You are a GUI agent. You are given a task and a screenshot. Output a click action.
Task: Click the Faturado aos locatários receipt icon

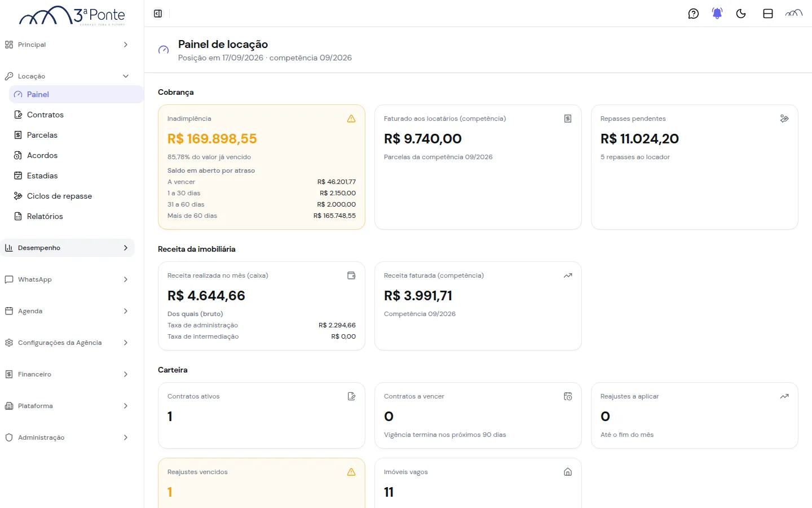[568, 119]
